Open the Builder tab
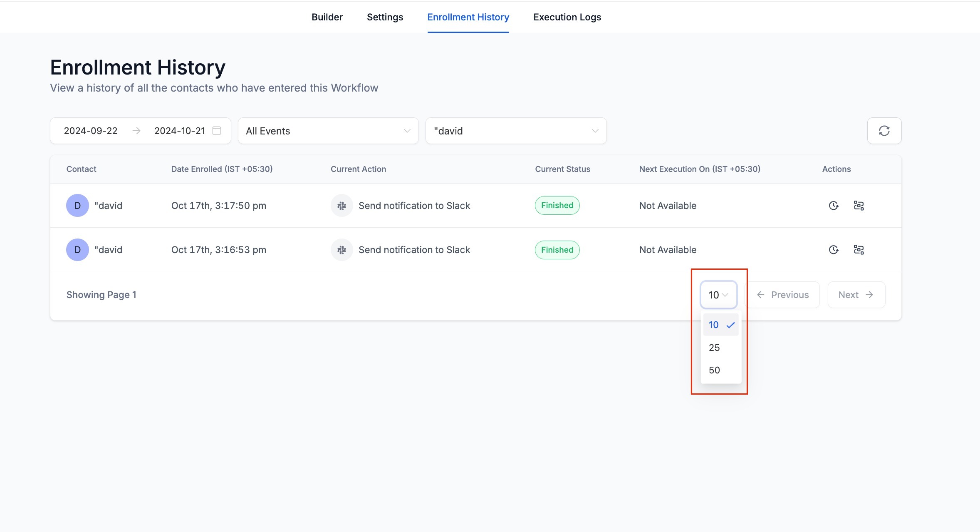The width and height of the screenshot is (980, 532). pyautogui.click(x=327, y=17)
